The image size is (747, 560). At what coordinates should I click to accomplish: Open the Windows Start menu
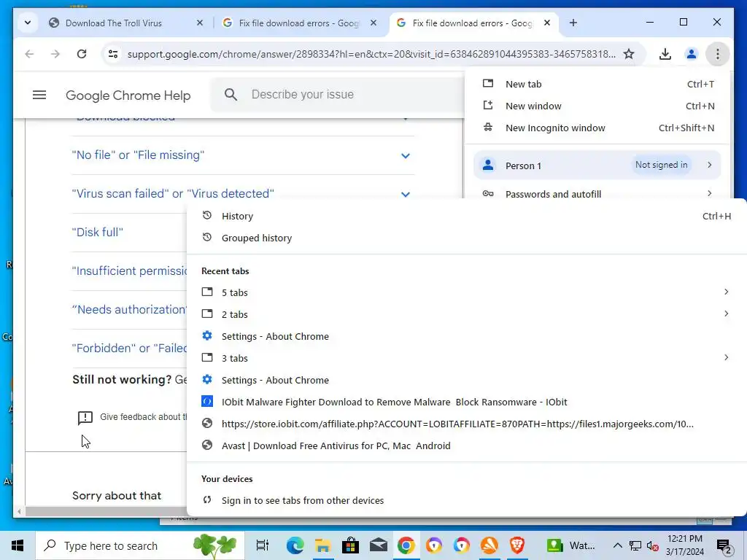(x=18, y=545)
